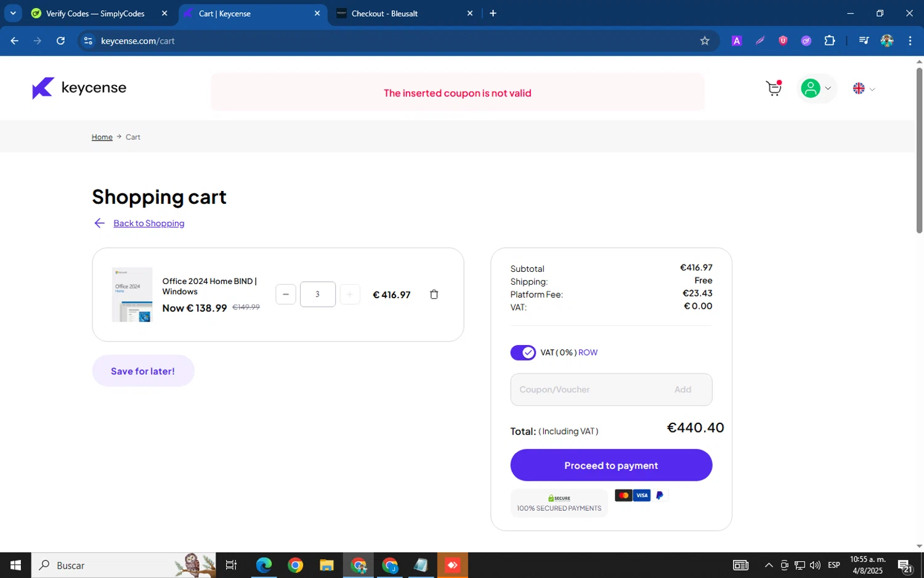Open File Explorer from taskbar
The image size is (924, 578).
pos(326,565)
